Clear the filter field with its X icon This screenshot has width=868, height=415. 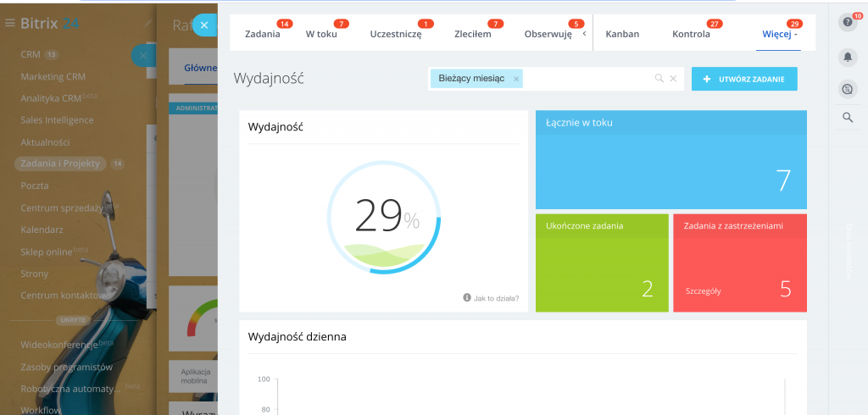coord(673,79)
